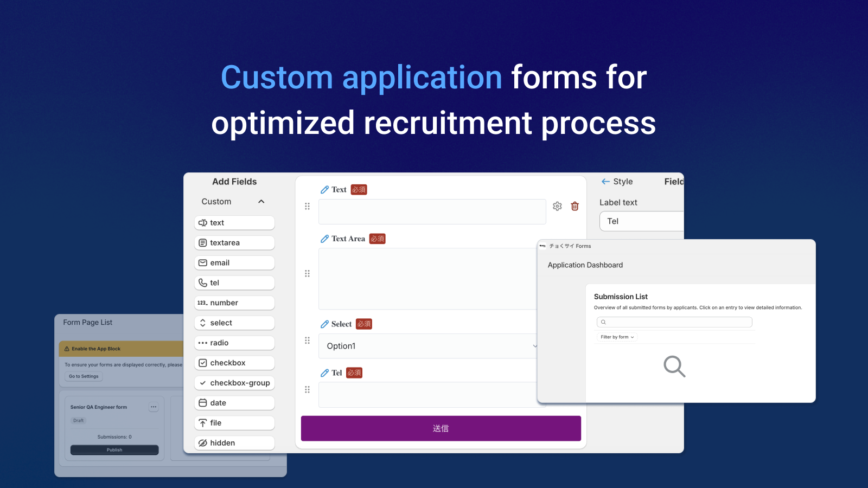Open the Filter by form dropdown
The width and height of the screenshot is (868, 488).
click(616, 337)
